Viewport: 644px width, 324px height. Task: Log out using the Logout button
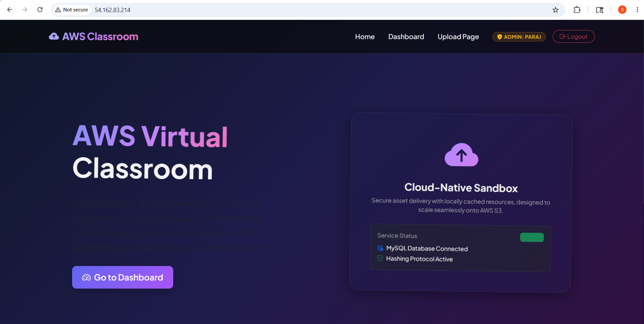point(574,36)
